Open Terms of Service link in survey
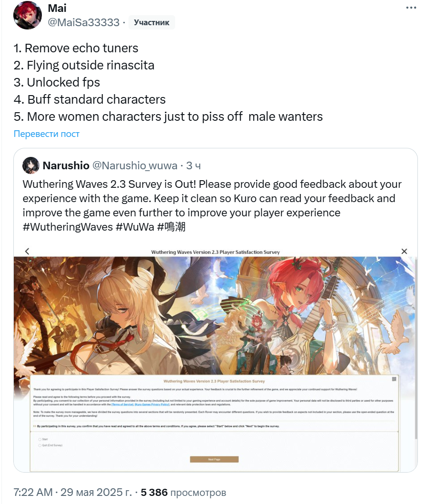 (x=122, y=404)
